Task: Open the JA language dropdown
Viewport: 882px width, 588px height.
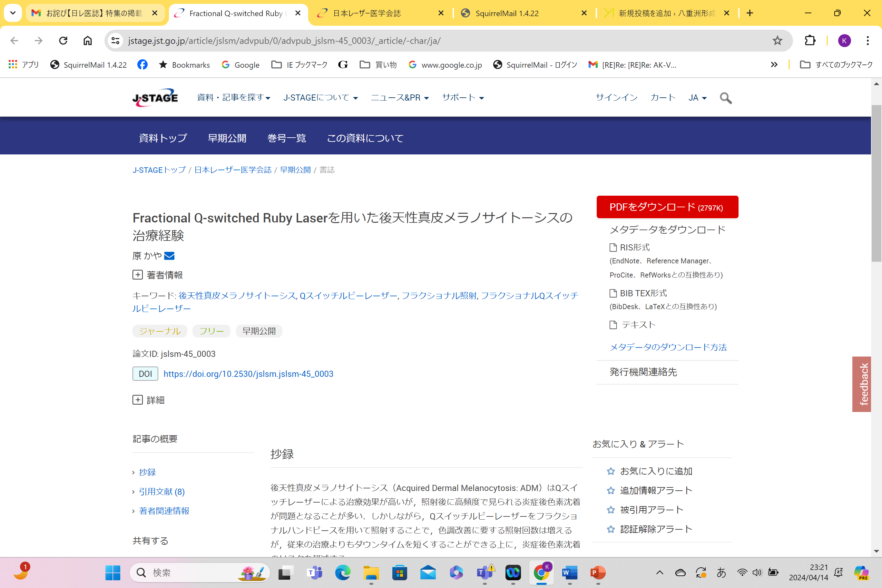Action: tap(697, 98)
